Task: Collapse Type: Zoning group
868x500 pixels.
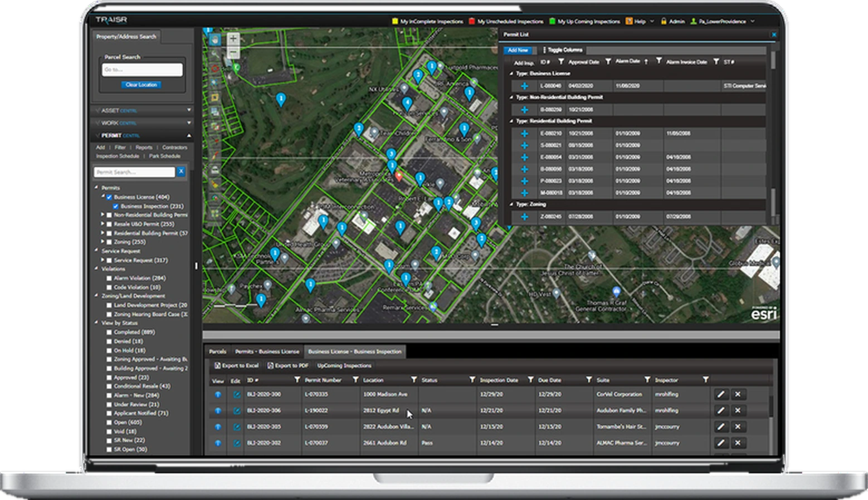Action: point(511,204)
